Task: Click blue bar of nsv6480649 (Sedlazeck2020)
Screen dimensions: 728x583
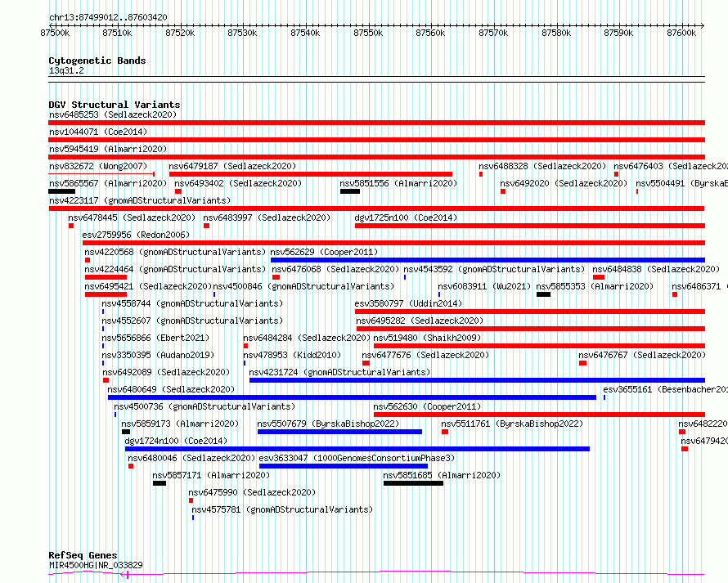Action: [352, 397]
